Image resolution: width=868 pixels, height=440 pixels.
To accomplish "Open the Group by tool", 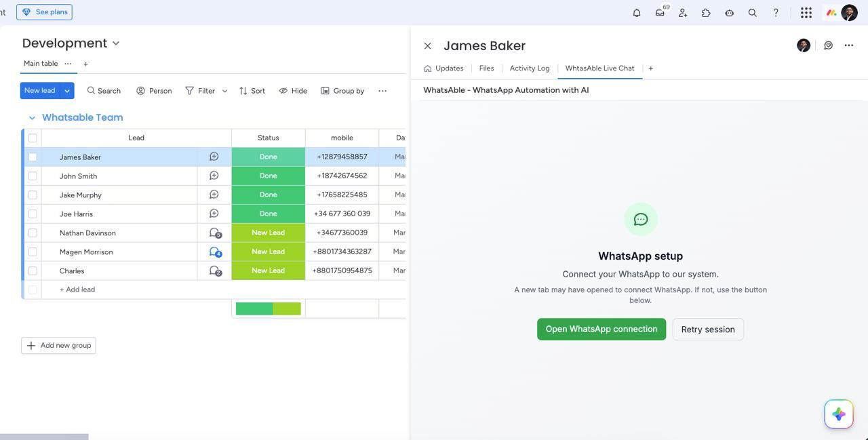I will 342,90.
